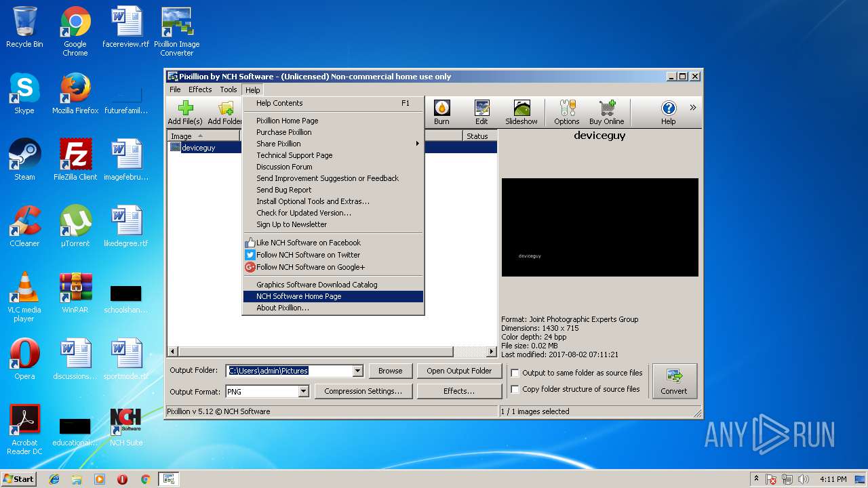868x488 pixels.
Task: Open the Effects menu
Action: 200,89
